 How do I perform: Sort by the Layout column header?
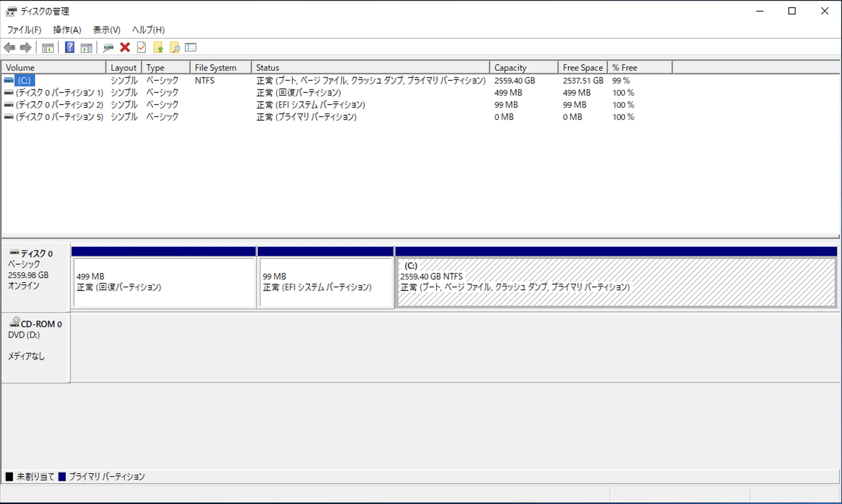[x=124, y=68]
